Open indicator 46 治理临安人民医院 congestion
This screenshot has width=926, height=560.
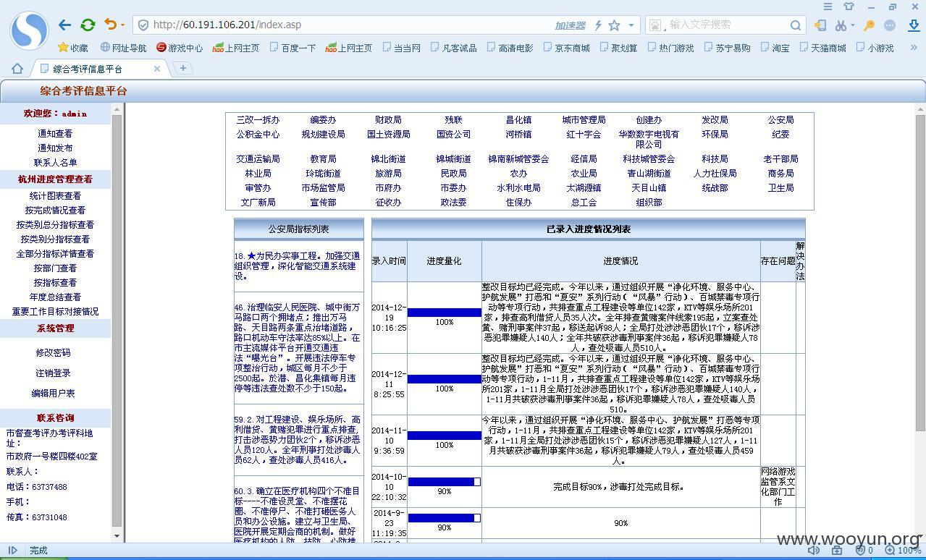tap(298, 347)
